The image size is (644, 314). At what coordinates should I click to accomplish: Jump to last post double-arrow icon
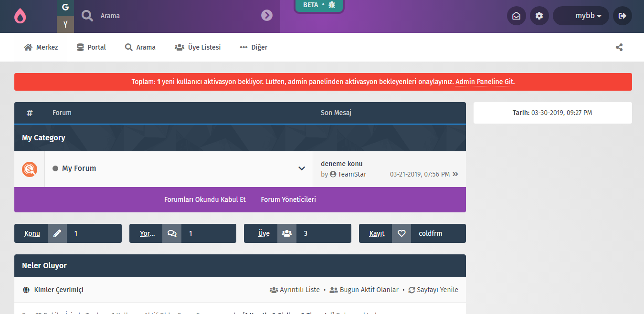pos(455,174)
